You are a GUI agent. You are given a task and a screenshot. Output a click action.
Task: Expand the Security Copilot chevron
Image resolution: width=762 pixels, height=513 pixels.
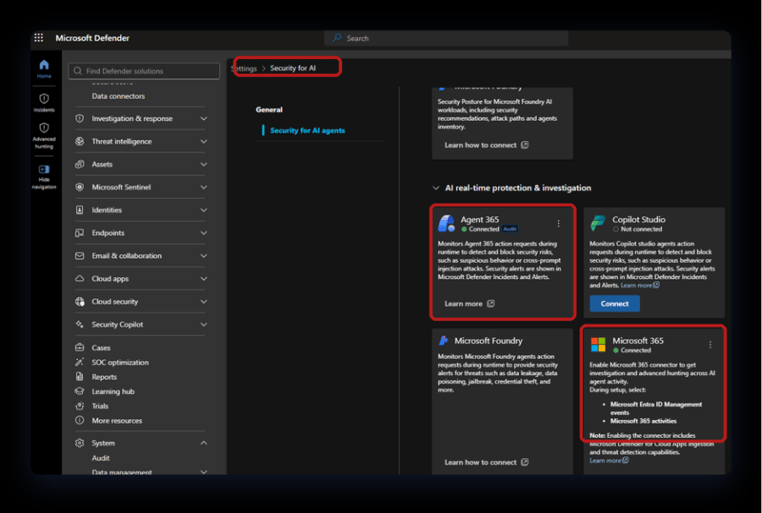click(204, 325)
